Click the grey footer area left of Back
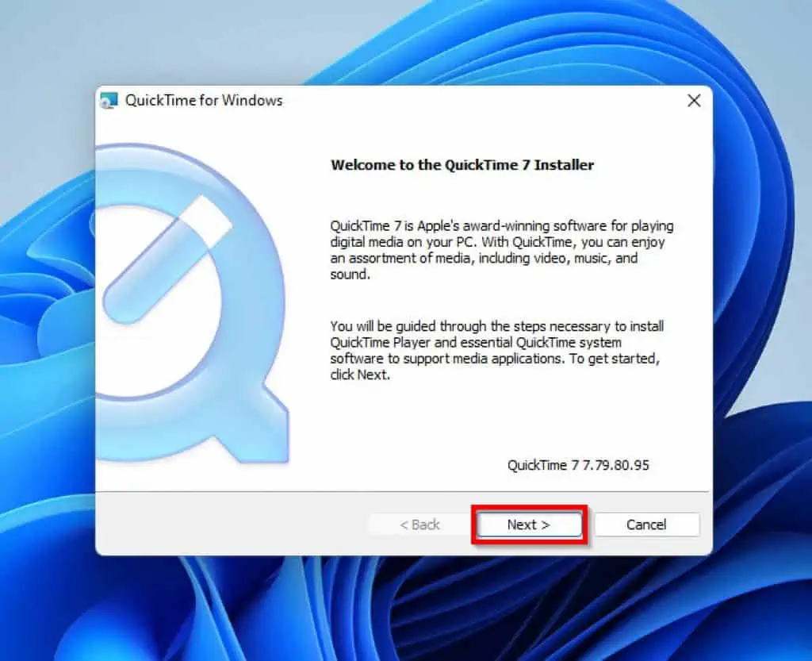This screenshot has width=812, height=661. [231, 525]
